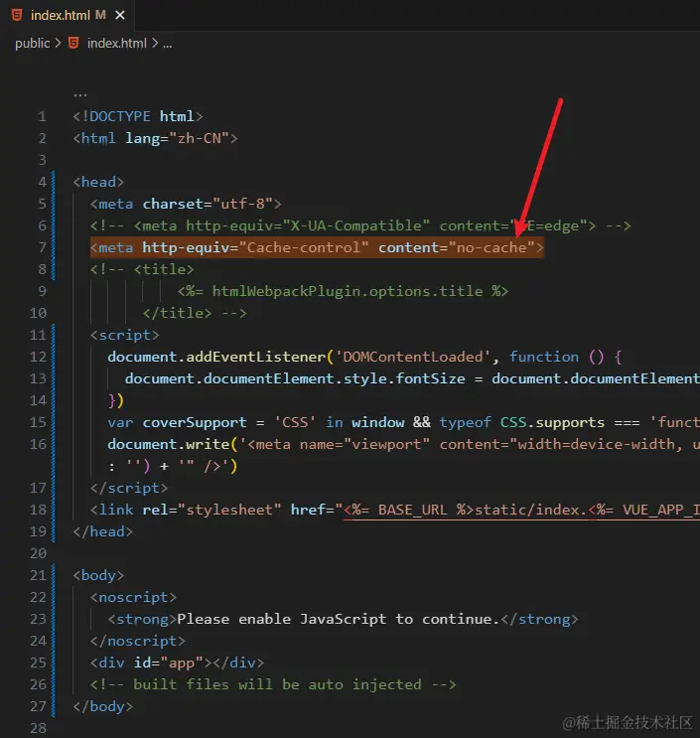Click the index.html breadcrumb item
The width and height of the screenshot is (700, 738).
pyautogui.click(x=117, y=44)
